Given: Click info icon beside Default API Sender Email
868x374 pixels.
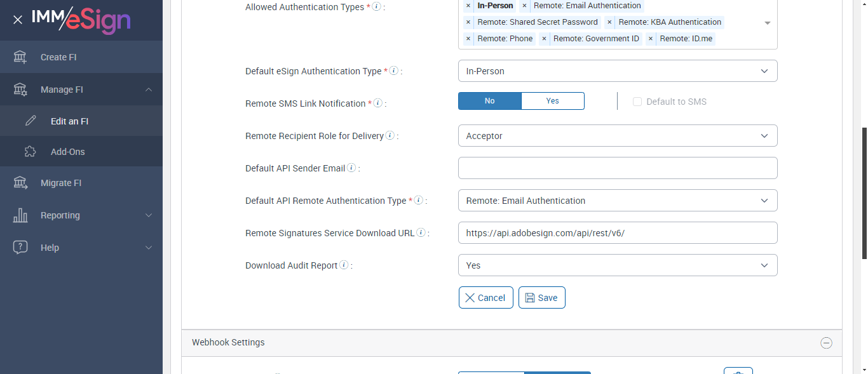Looking at the screenshot, I should pyautogui.click(x=351, y=168).
